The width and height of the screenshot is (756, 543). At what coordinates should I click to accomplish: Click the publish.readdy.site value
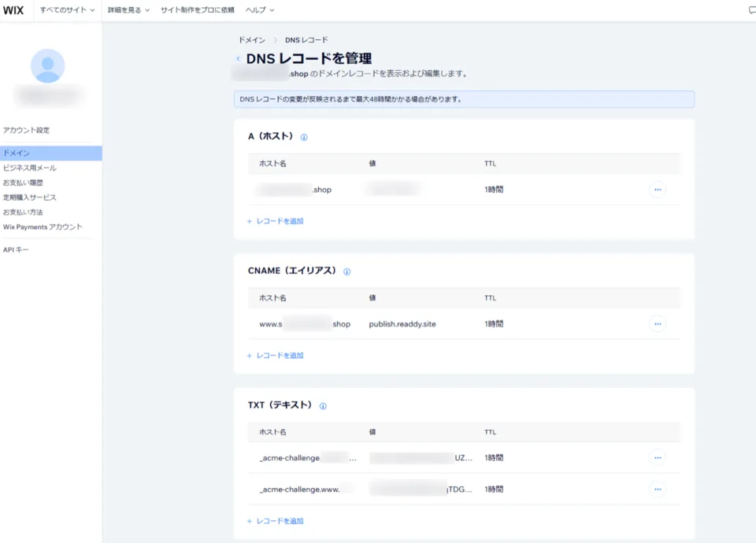(402, 324)
